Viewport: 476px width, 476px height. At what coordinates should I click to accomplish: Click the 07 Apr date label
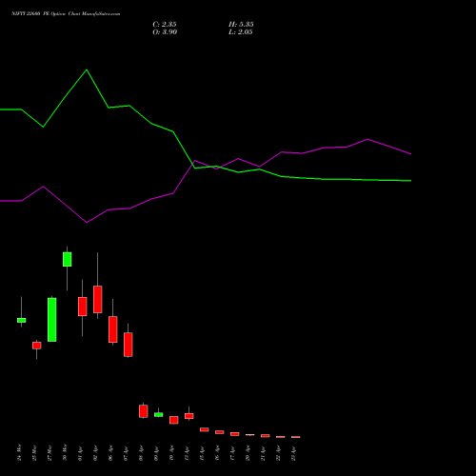coord(126,453)
